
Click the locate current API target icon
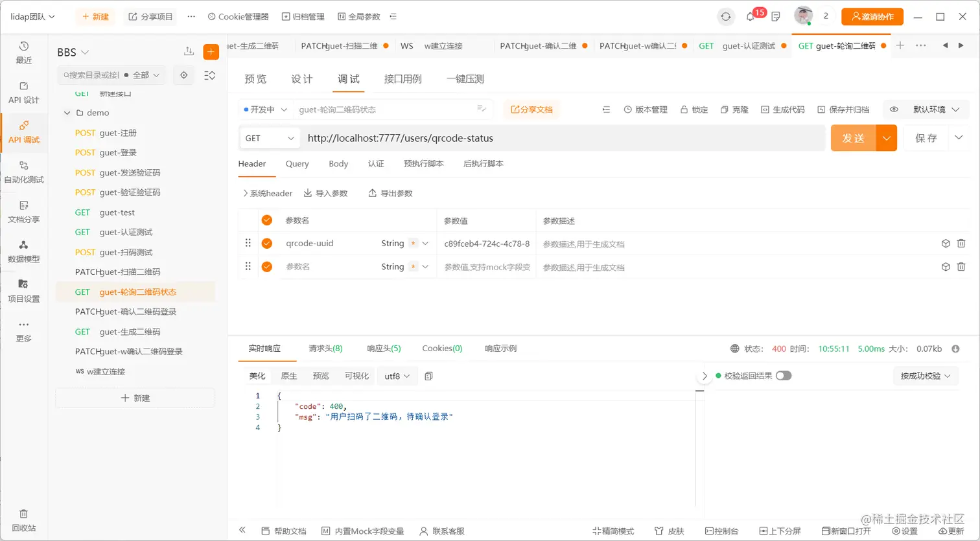tap(184, 75)
